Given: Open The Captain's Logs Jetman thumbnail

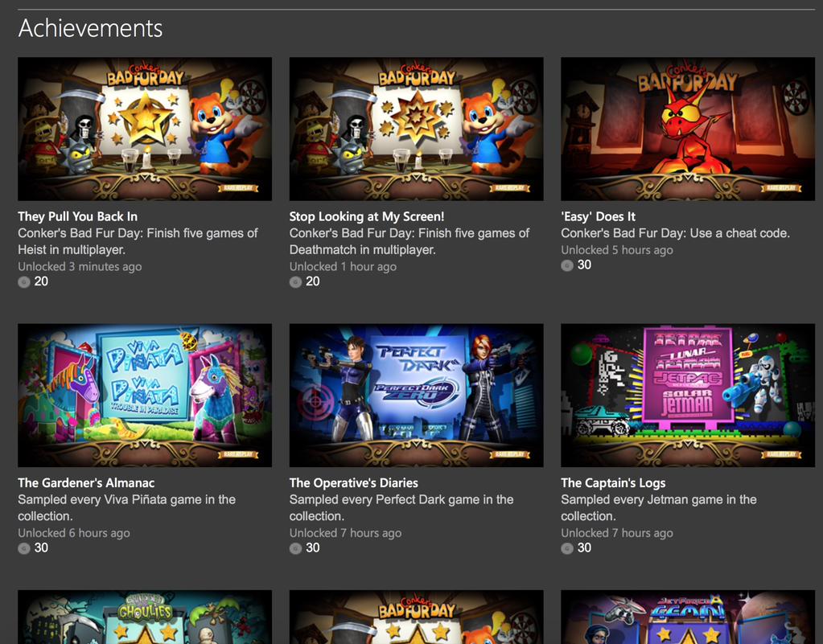Looking at the screenshot, I should (x=688, y=396).
